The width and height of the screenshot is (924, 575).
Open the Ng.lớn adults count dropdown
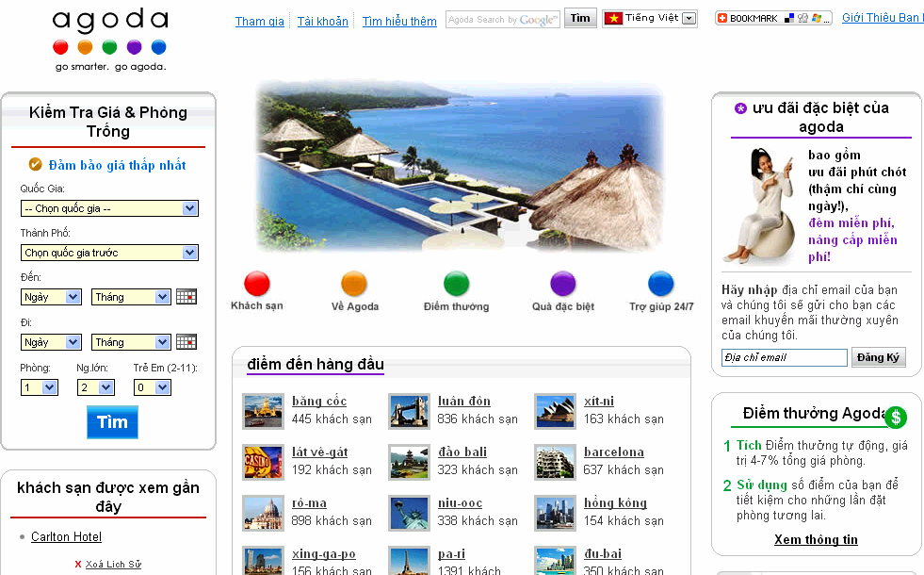(95, 387)
